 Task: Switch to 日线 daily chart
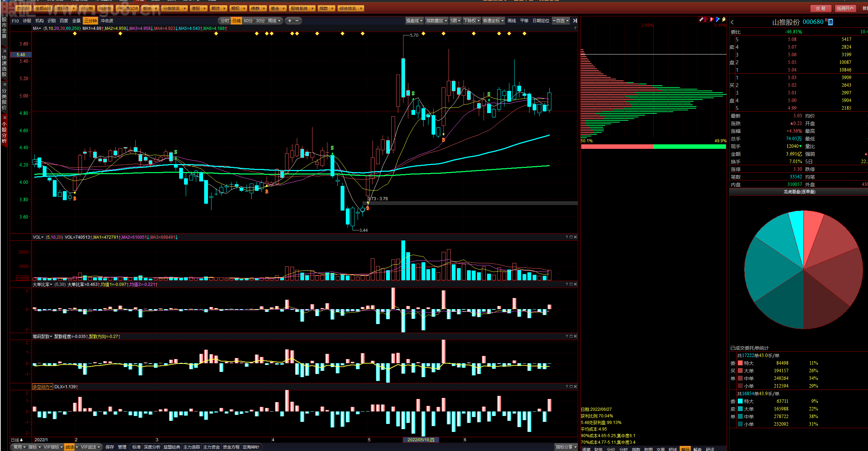click(x=236, y=21)
